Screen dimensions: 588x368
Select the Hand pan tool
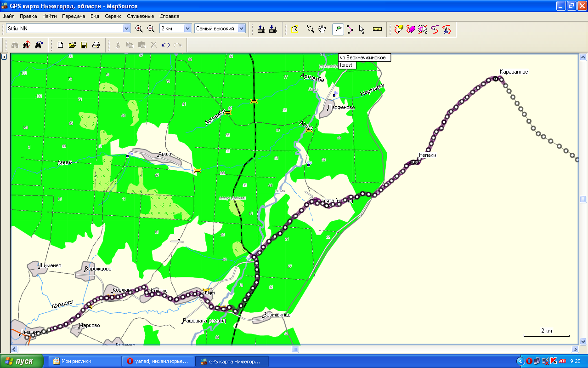322,29
